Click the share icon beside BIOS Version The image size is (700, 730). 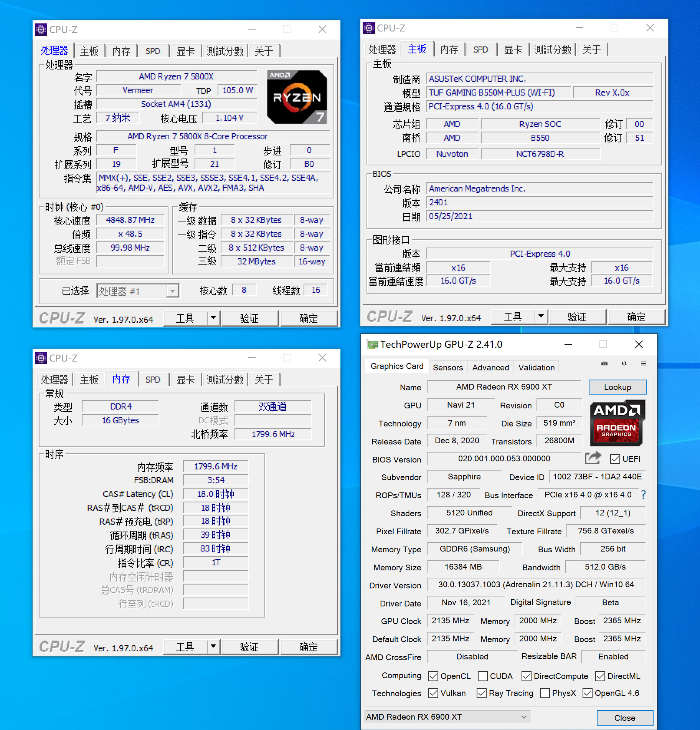(x=593, y=458)
